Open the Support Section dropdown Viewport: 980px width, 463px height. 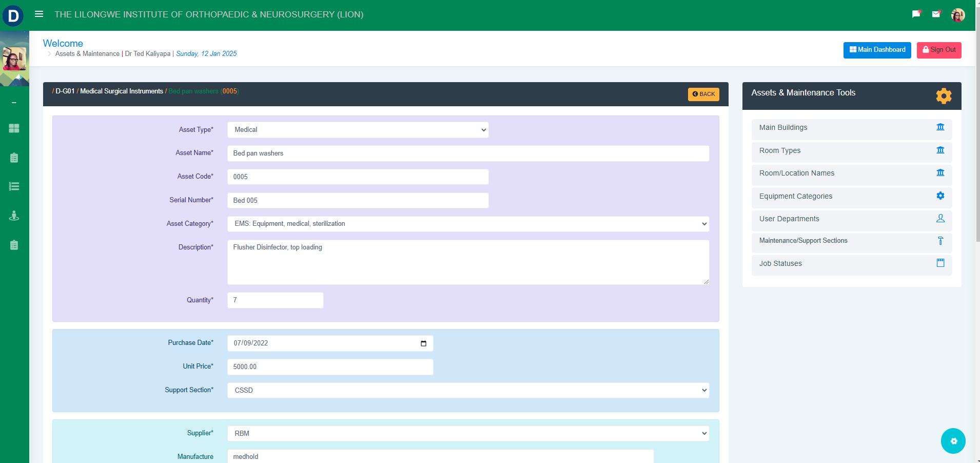(x=468, y=391)
